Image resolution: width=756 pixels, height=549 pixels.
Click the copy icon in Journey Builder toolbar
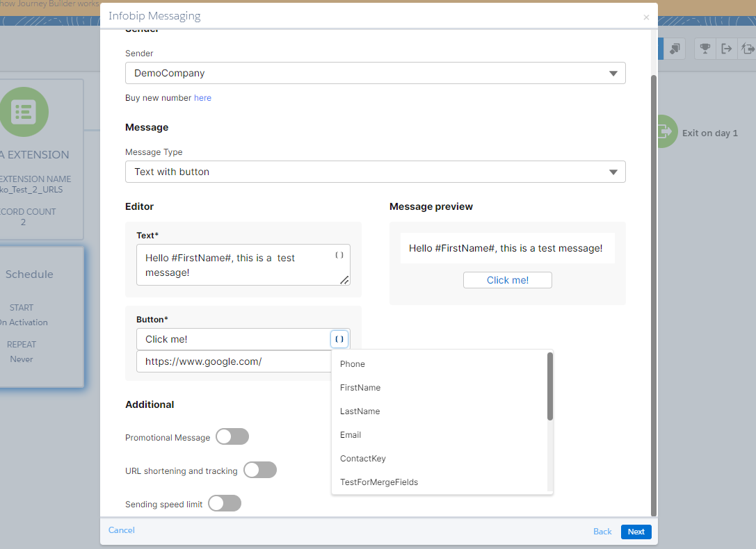[675, 49]
